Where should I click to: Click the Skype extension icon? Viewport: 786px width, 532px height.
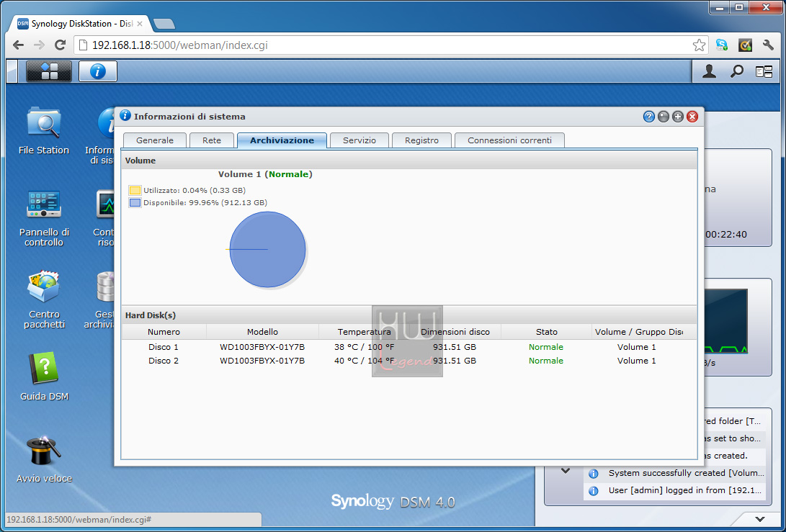(722, 45)
